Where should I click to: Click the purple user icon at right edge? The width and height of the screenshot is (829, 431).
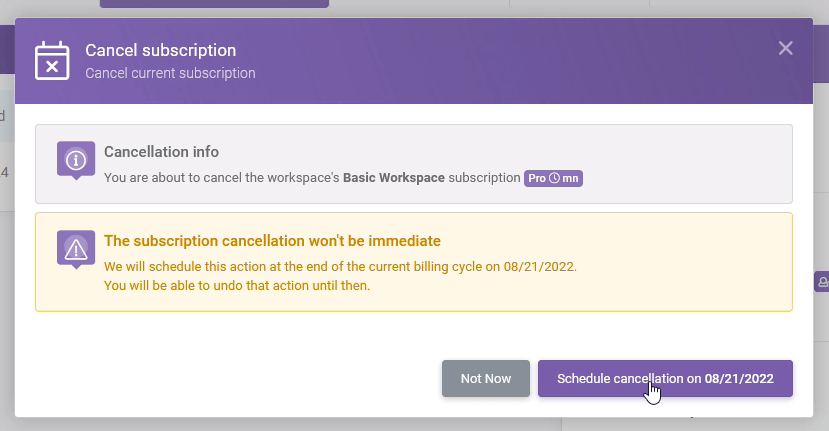(x=823, y=282)
